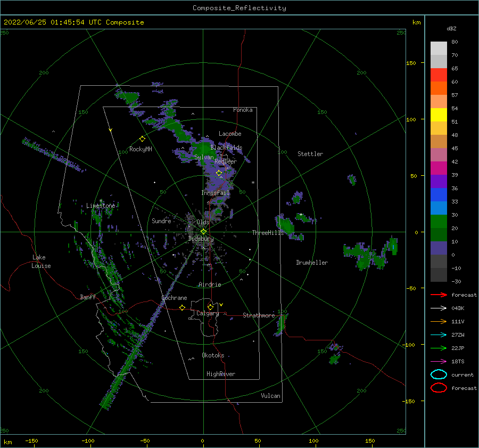Viewport: 479px width, 448px height.
Task: Click the ThreeHills town label
Action: pos(268,233)
